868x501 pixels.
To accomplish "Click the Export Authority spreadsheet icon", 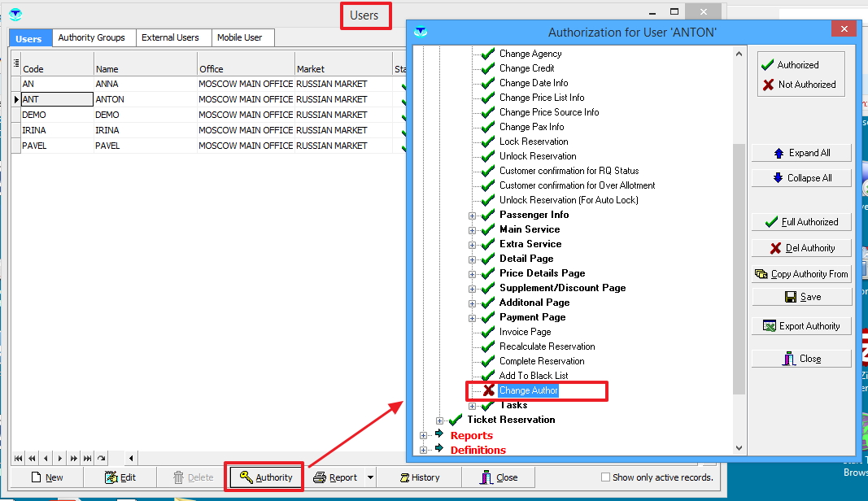I will point(769,326).
